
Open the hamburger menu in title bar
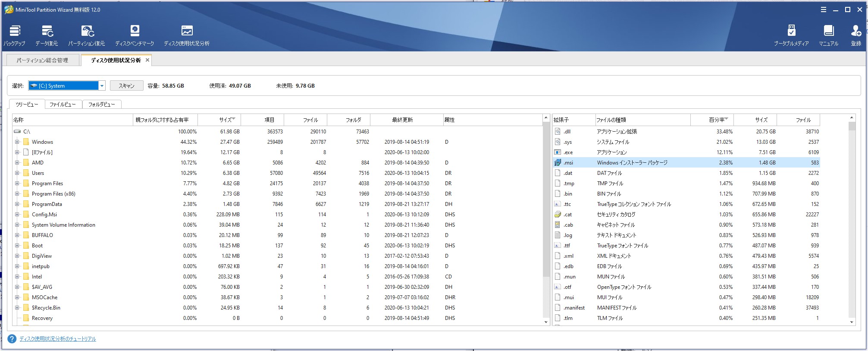click(824, 9)
